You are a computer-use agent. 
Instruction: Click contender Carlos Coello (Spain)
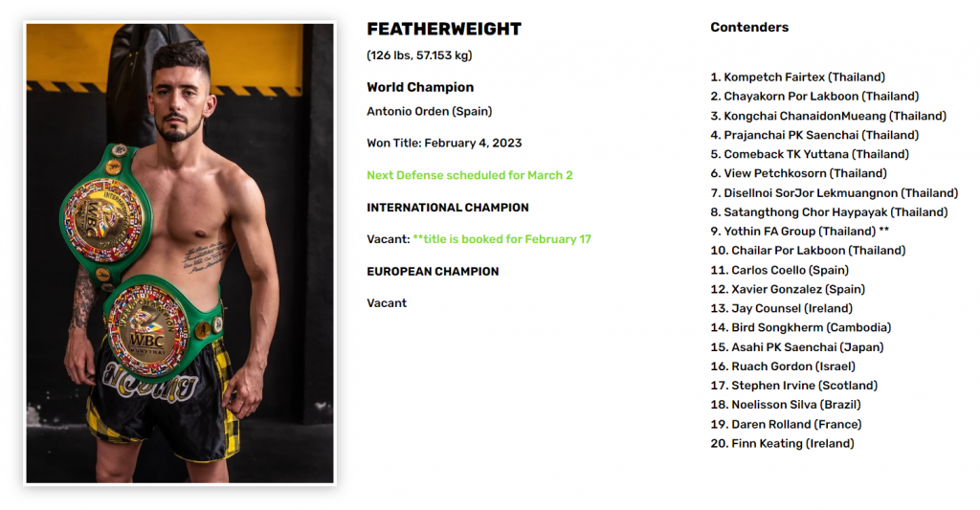tap(779, 271)
